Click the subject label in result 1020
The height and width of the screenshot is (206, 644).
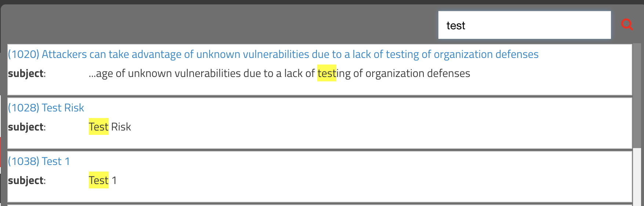click(27, 73)
